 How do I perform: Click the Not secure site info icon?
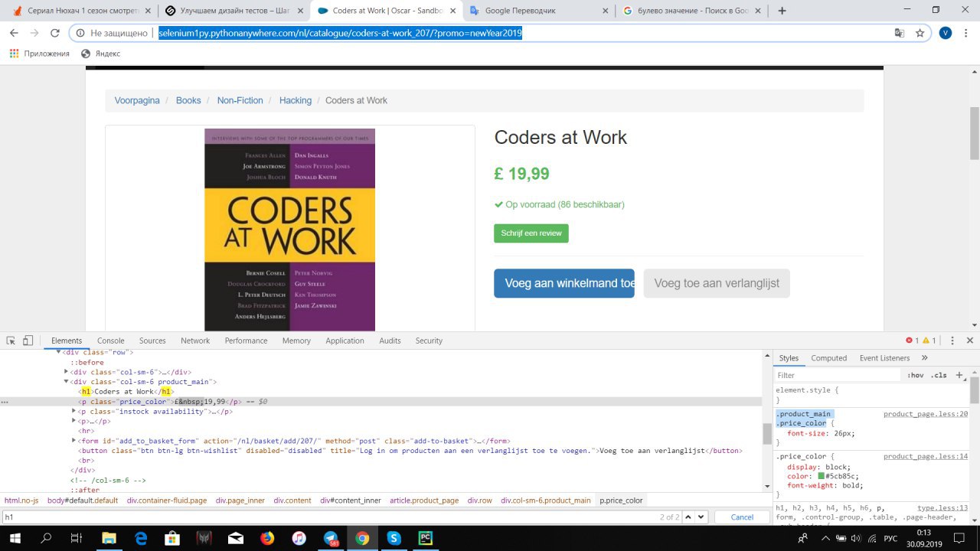(81, 33)
